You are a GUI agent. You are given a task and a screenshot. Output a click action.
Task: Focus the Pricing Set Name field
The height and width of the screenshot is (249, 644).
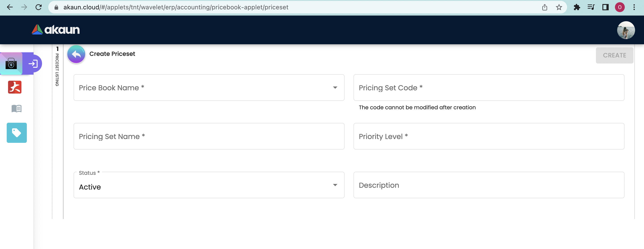[x=209, y=136]
